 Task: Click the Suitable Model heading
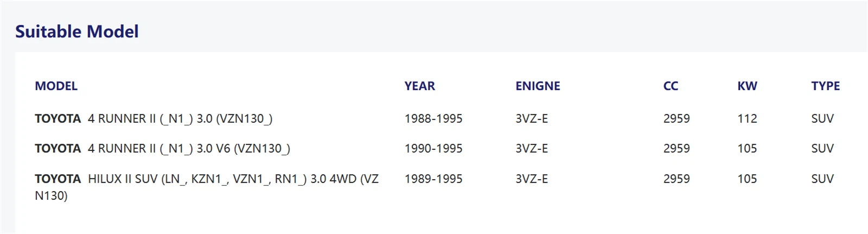[76, 31]
